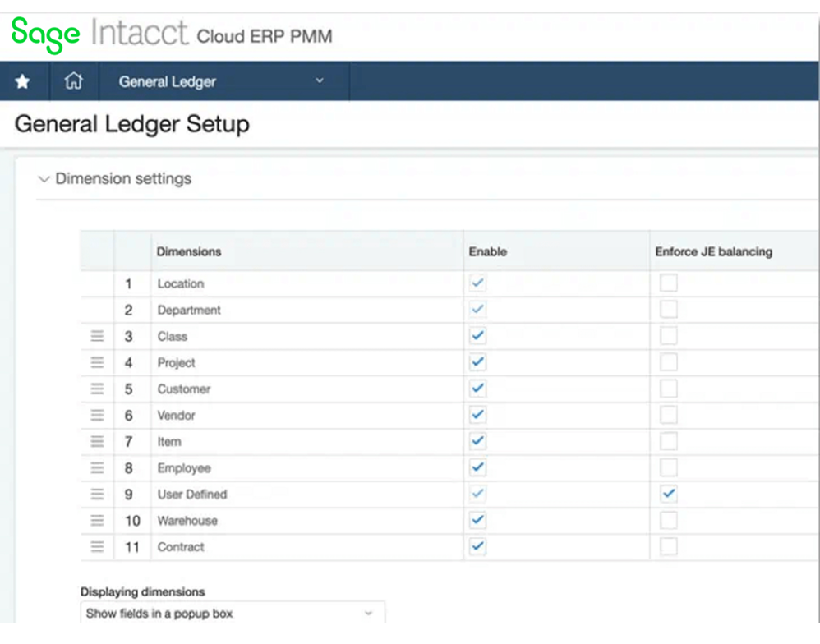The width and height of the screenshot is (820, 644).
Task: Uncheck Enforce JE balancing for User Defined
Action: click(x=668, y=494)
